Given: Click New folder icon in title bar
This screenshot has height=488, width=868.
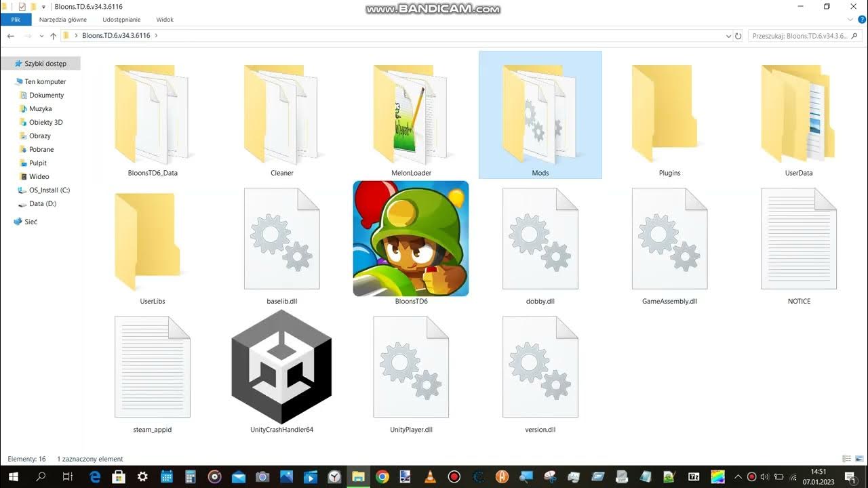Looking at the screenshot, I should point(33,6).
